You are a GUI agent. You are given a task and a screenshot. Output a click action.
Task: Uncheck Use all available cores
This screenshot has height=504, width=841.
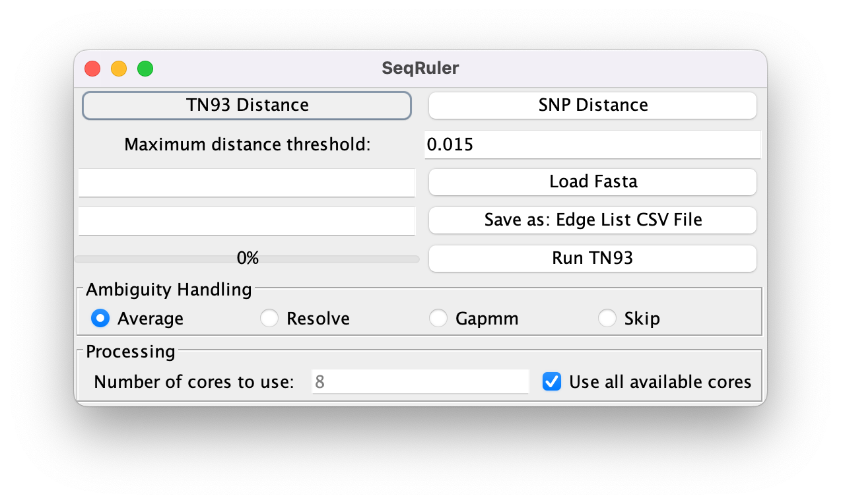[551, 381]
